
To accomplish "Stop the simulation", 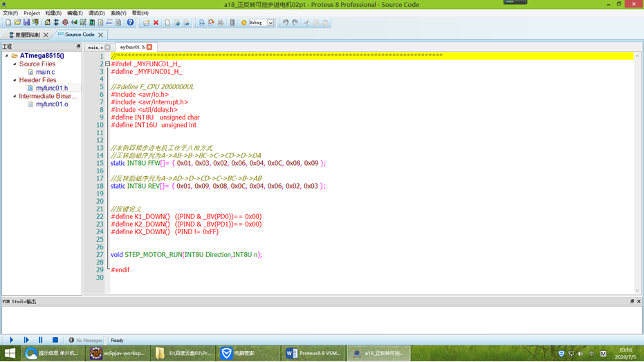I will pos(55,340).
